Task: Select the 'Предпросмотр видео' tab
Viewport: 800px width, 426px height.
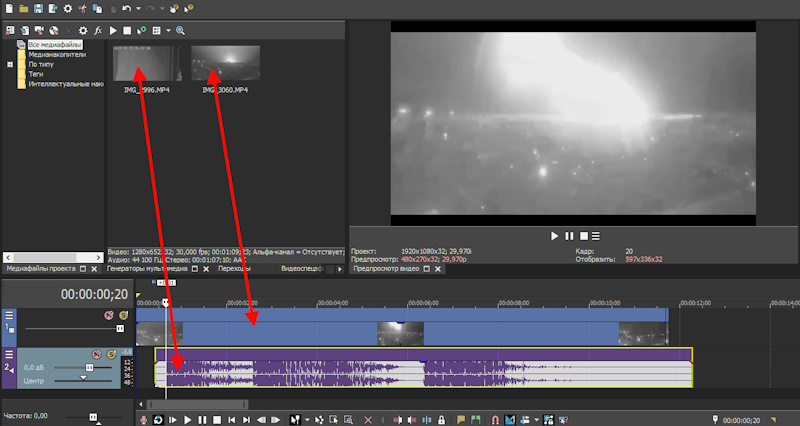Action: [386, 268]
